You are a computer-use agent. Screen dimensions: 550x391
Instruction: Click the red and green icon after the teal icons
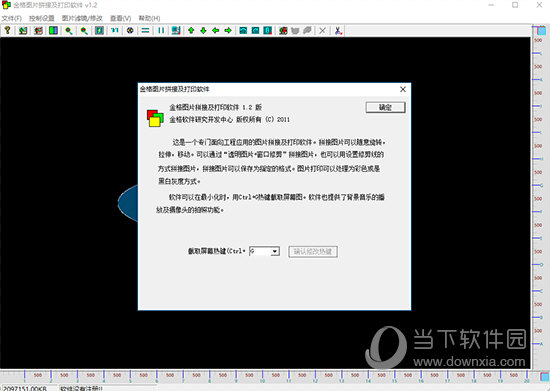click(283, 31)
